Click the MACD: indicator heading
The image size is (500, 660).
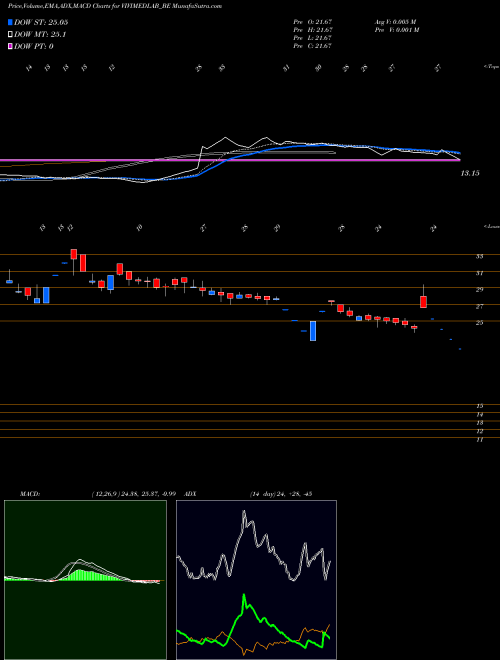pyautogui.click(x=29, y=494)
